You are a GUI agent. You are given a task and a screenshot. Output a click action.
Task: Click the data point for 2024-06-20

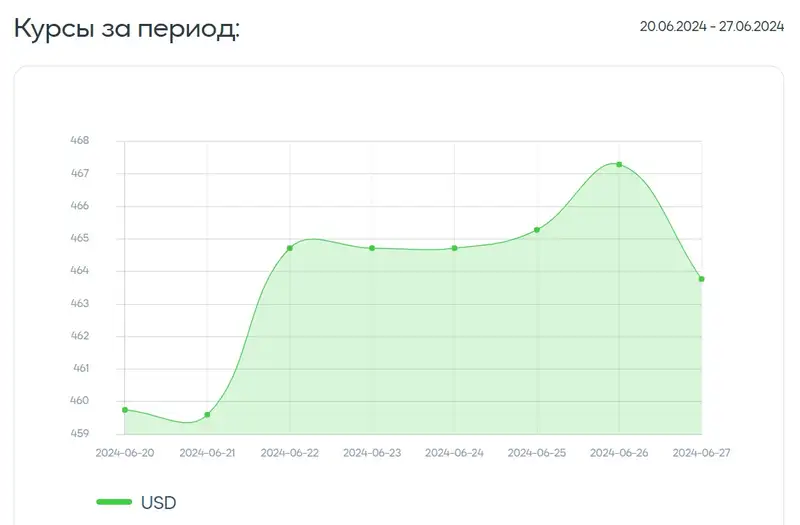click(x=125, y=410)
